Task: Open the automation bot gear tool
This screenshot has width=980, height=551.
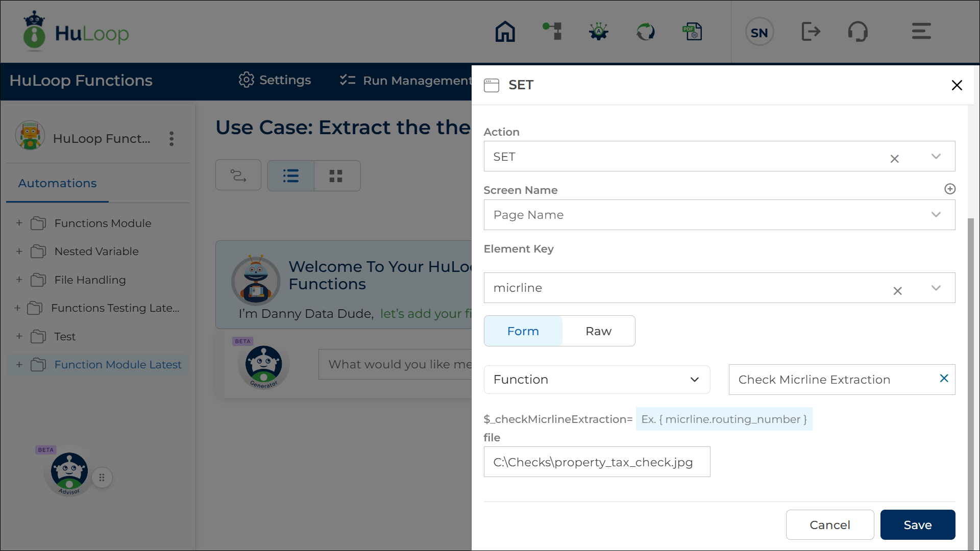Action: (x=598, y=31)
